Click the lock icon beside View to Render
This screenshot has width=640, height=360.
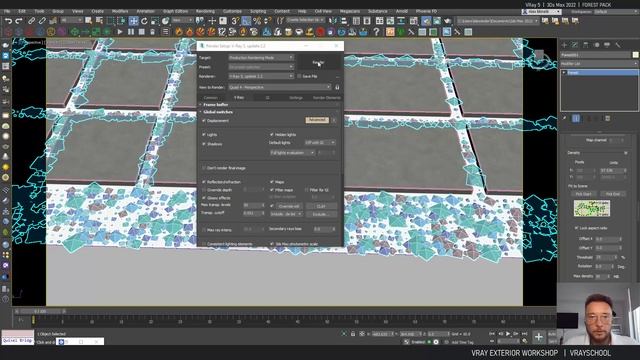point(337,87)
